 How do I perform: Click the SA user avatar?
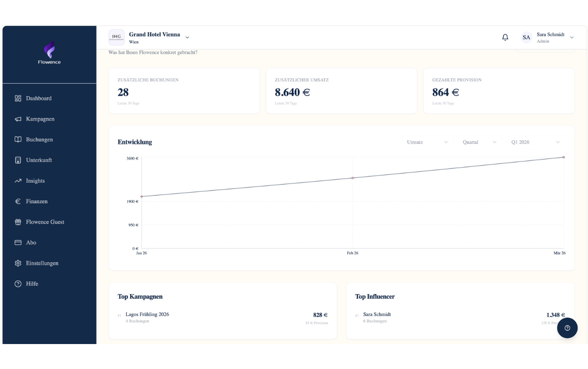[527, 37]
